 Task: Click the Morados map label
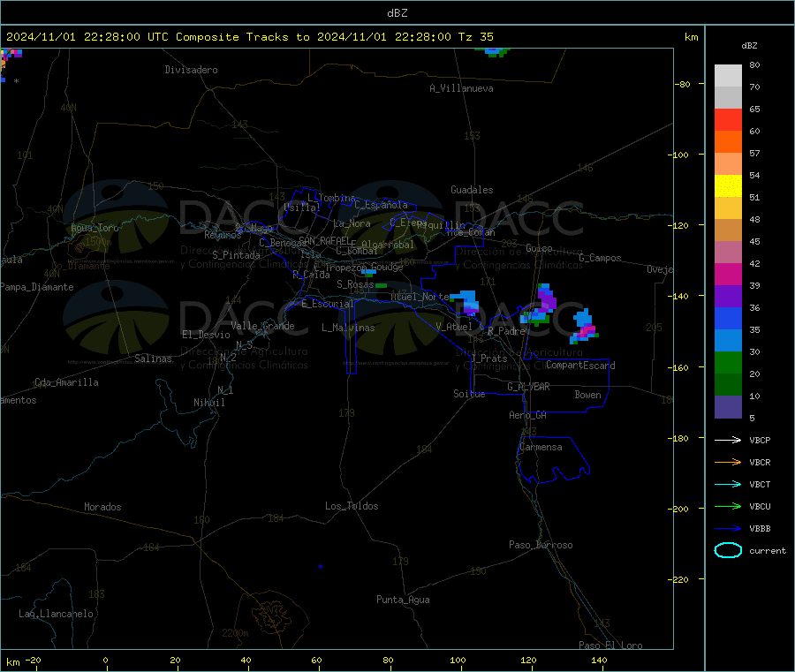[103, 507]
